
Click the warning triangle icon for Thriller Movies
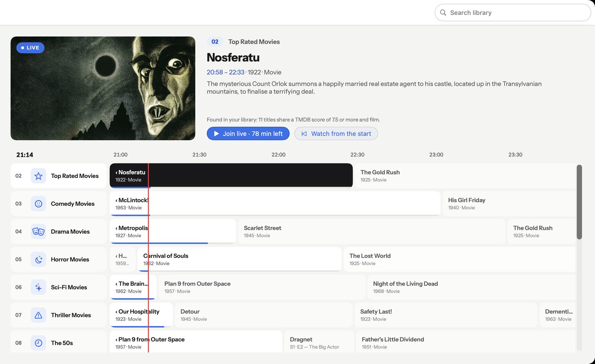tap(38, 315)
